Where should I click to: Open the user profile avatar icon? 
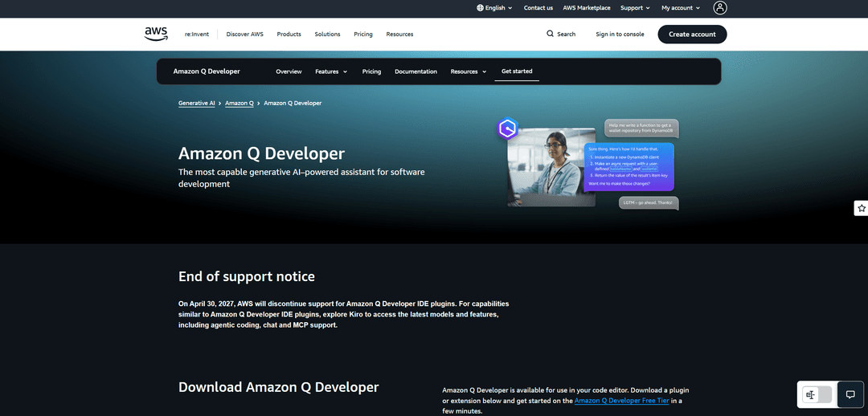[719, 8]
